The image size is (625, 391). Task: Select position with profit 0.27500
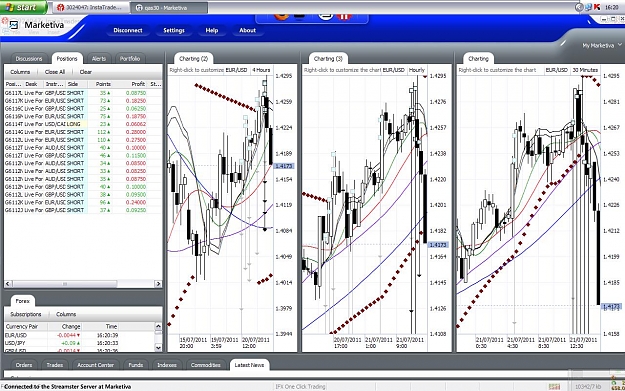[x=83, y=140]
